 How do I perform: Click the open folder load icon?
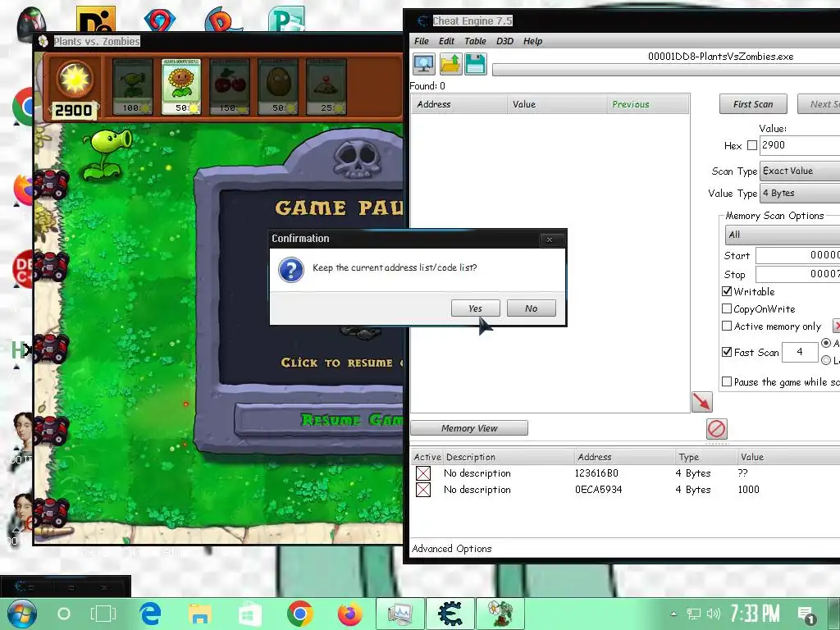pyautogui.click(x=450, y=64)
